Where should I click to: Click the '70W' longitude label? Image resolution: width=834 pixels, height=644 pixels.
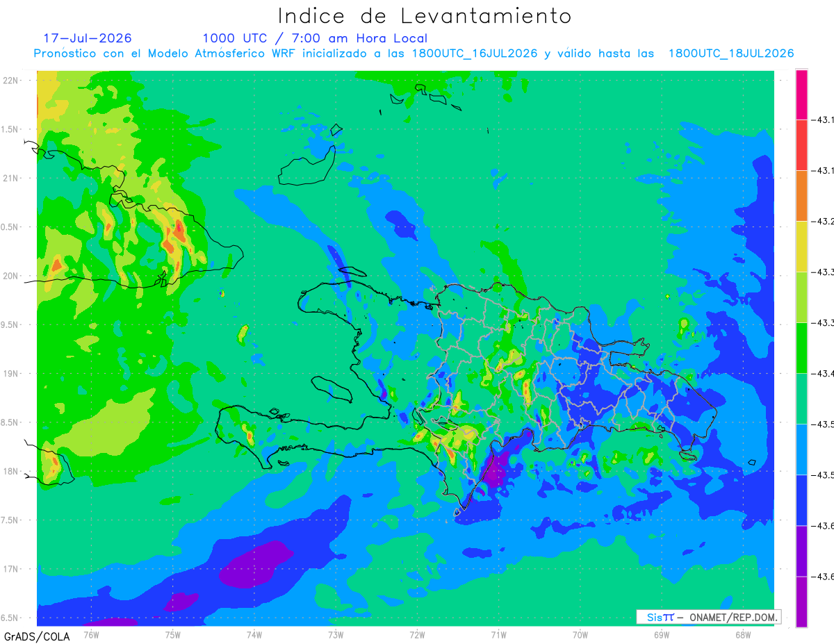(580, 634)
